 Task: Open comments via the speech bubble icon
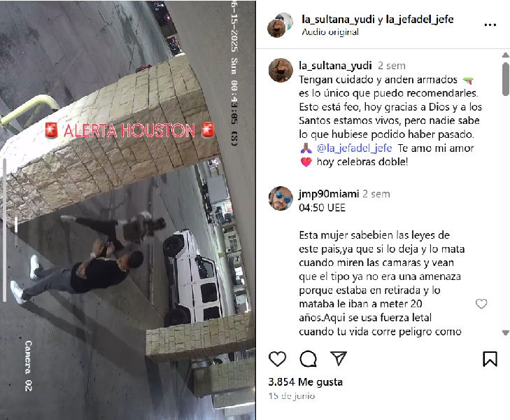(x=308, y=359)
